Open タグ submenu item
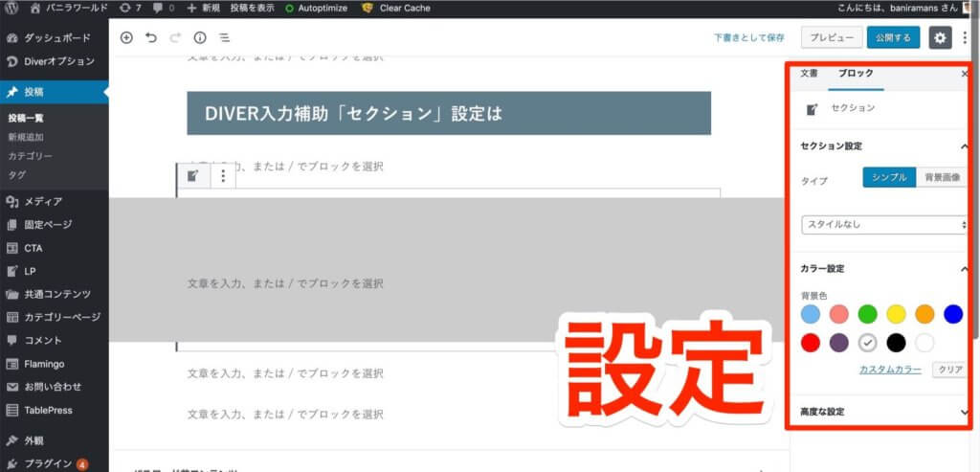Image resolution: width=980 pixels, height=472 pixels. 17,174
